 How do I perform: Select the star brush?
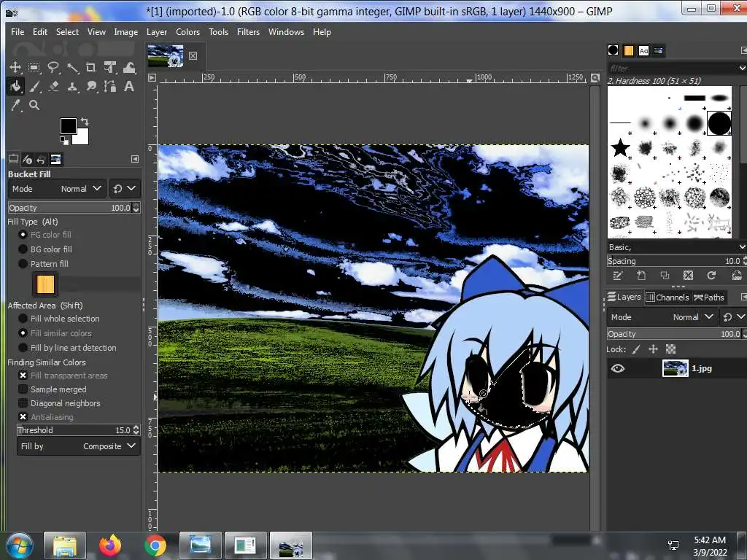pyautogui.click(x=620, y=148)
